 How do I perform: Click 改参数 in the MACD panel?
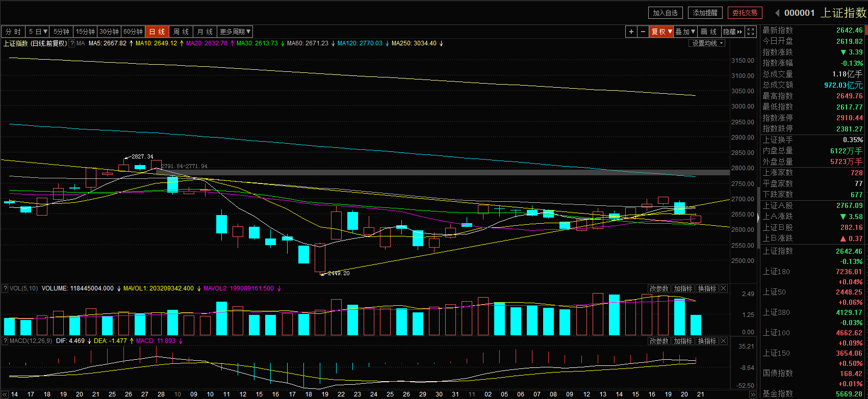tap(659, 341)
